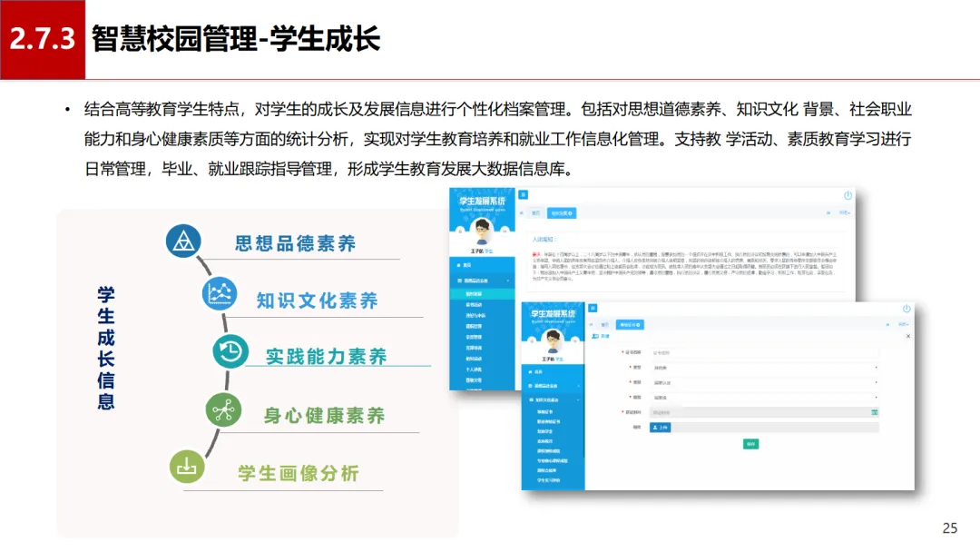980x552 pixels.
Task: Click the 思想品德素养 label
Action: click(x=295, y=243)
